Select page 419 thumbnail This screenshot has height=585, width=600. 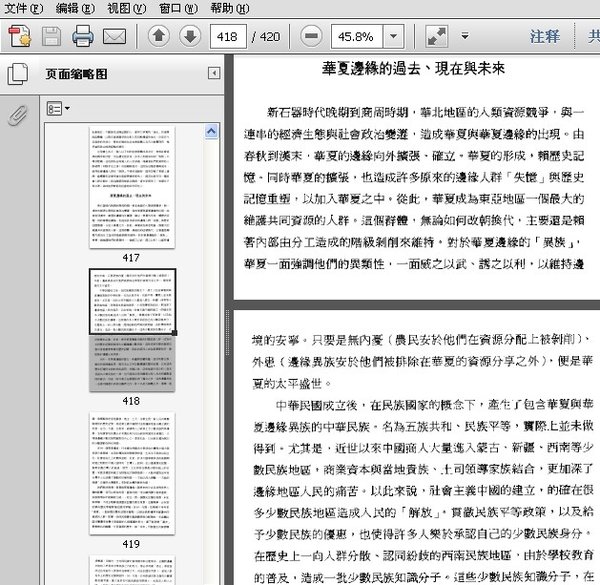point(132,473)
